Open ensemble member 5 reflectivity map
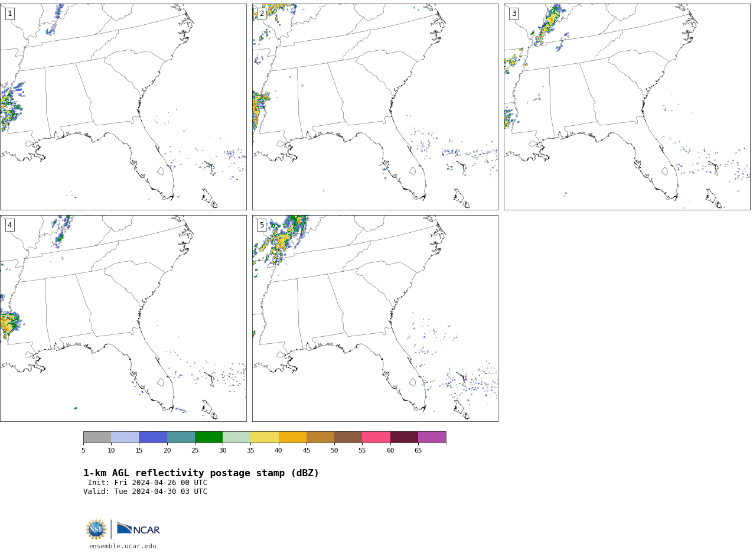The image size is (756, 553). coord(375,318)
